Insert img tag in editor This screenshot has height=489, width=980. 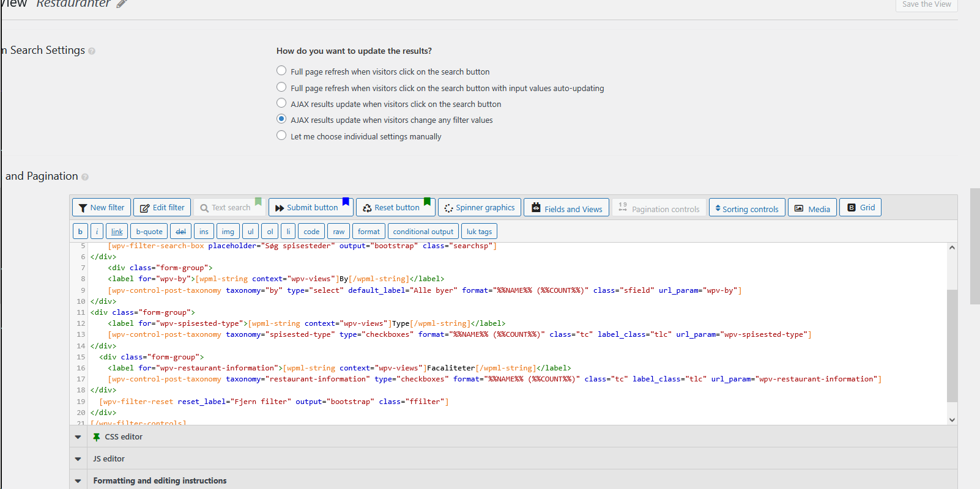[x=228, y=232]
